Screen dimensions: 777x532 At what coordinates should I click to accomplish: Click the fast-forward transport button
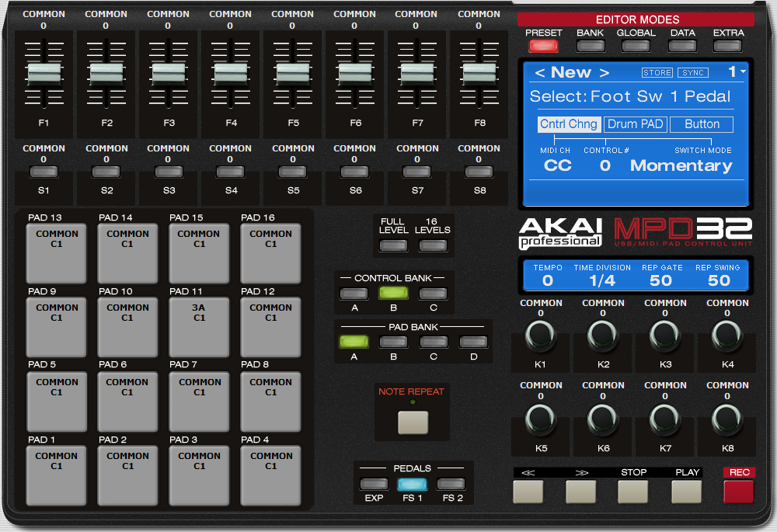pyautogui.click(x=581, y=491)
